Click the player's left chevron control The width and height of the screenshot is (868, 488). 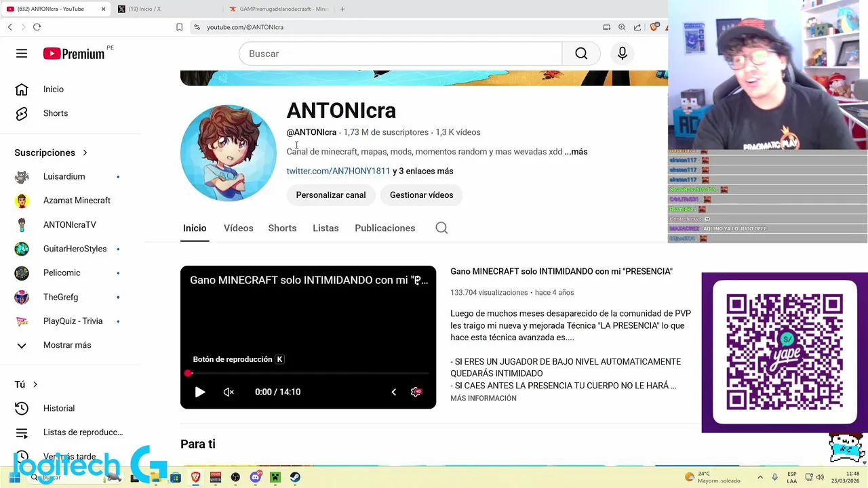point(393,392)
